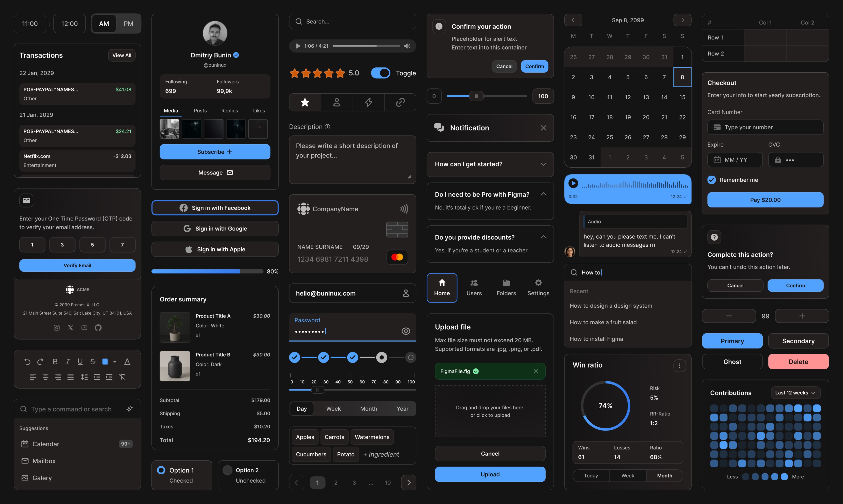Open the Win ratio three-dot menu
Screen dimensions: 843x504
680,366
